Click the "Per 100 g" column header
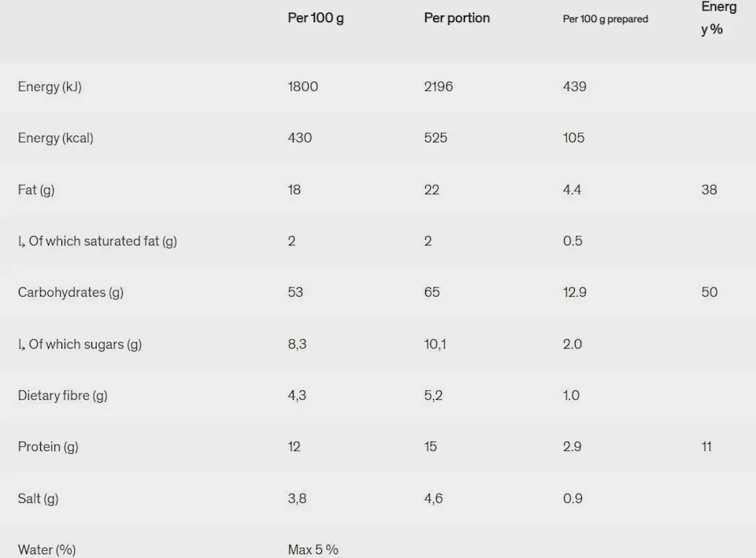Screen dimensions: 756x558 tap(315, 18)
